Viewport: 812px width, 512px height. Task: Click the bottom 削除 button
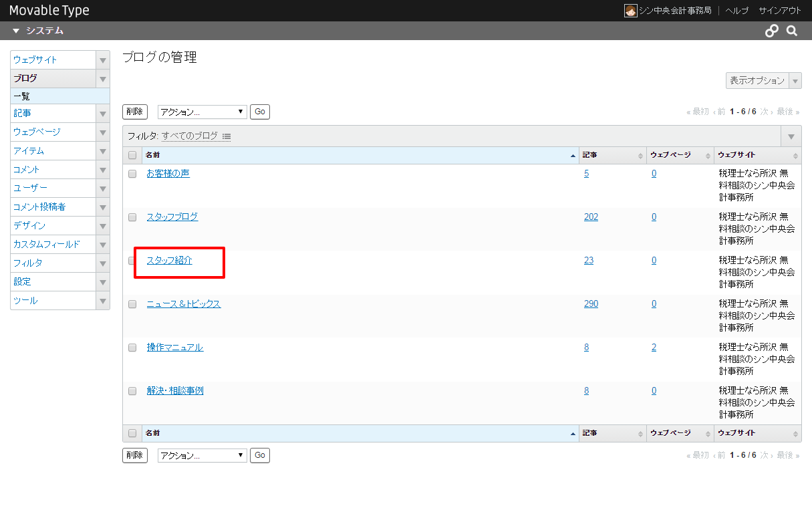coord(135,455)
